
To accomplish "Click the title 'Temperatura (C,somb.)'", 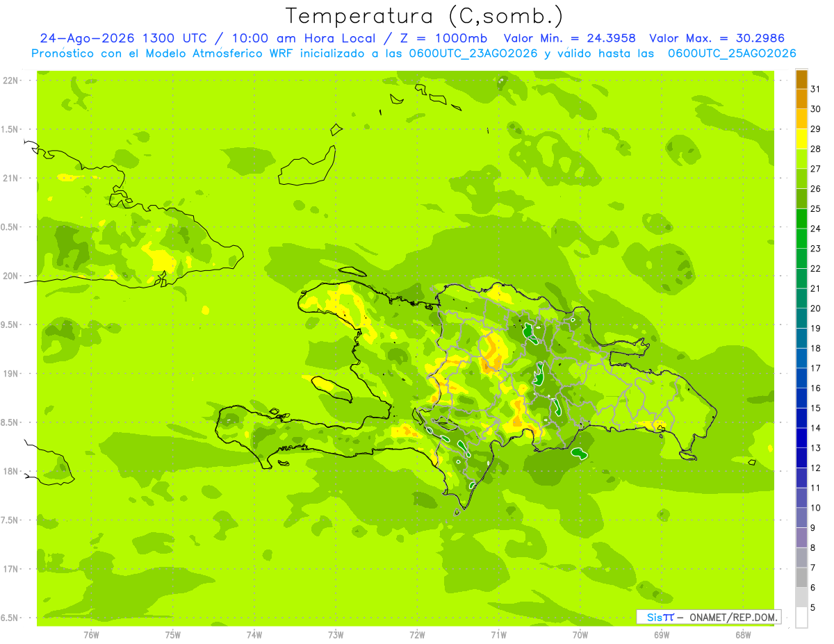I will [x=425, y=16].
